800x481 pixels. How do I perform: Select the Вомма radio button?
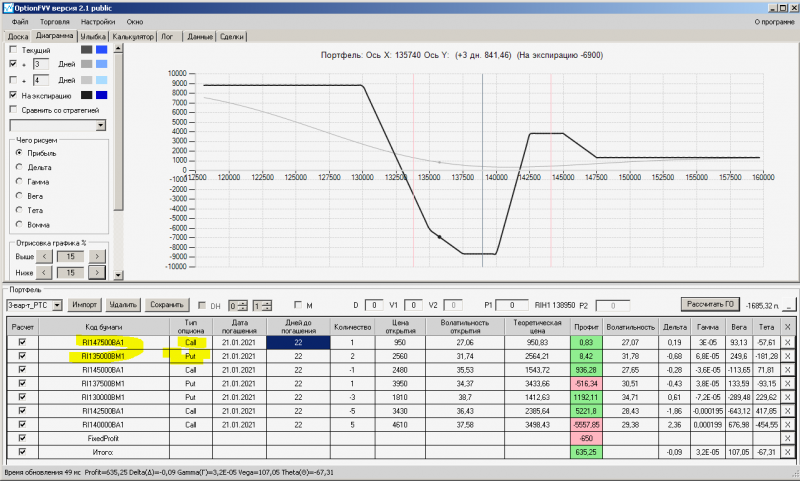click(x=19, y=224)
